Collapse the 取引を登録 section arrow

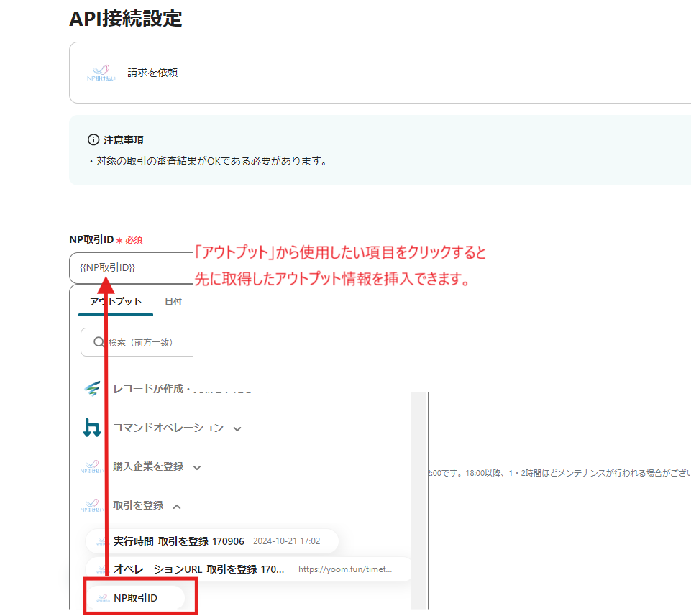tap(177, 506)
